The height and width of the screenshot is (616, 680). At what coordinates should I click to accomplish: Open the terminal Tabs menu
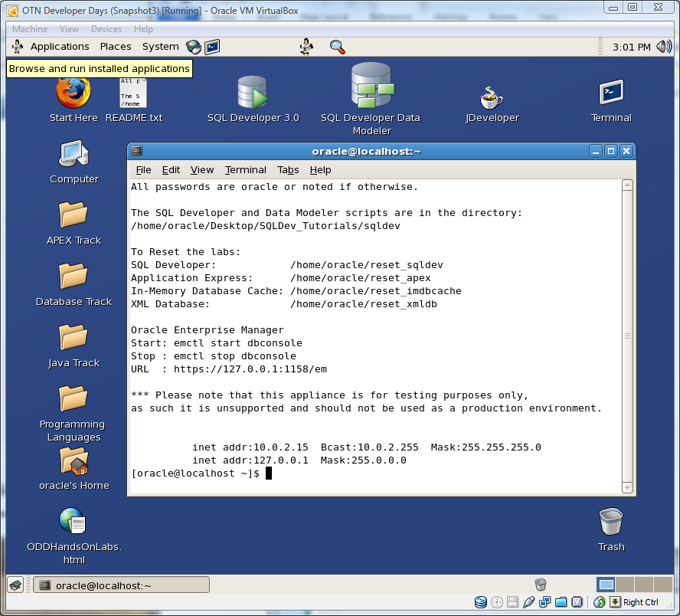coord(288,170)
